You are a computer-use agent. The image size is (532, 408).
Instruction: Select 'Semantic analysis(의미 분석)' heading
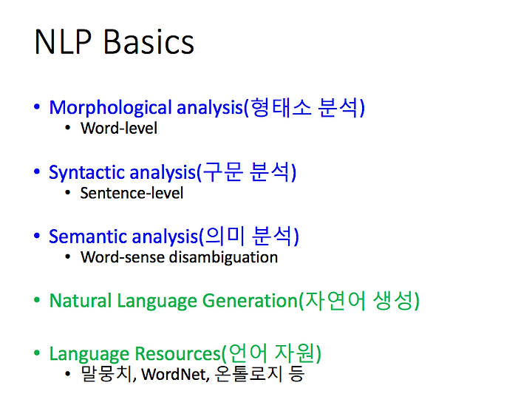pyautogui.click(x=174, y=237)
